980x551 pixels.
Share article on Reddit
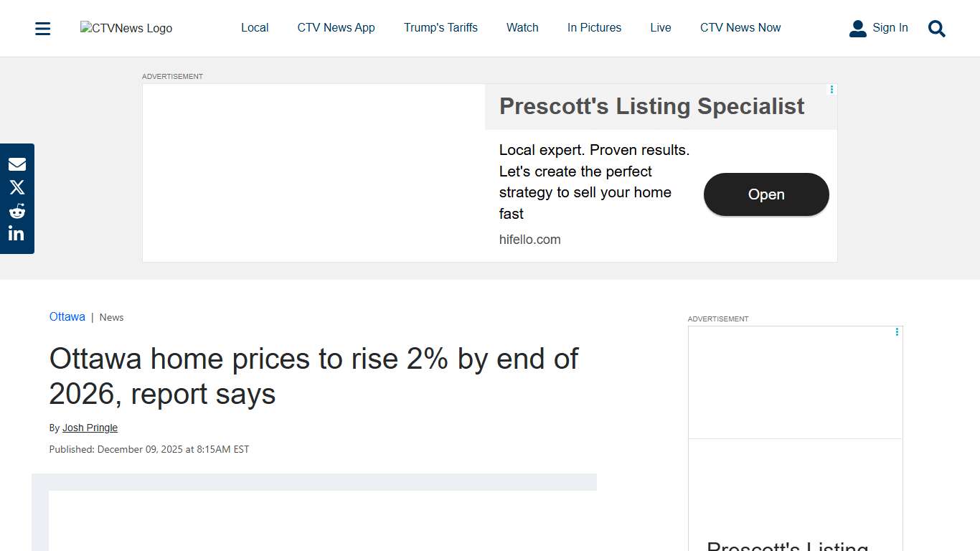point(17,211)
